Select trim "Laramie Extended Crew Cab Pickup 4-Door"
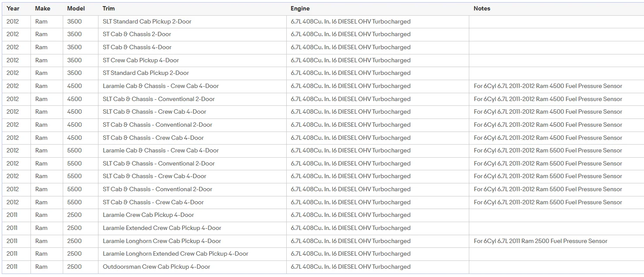Screen dimensions: 644x277 162,228
